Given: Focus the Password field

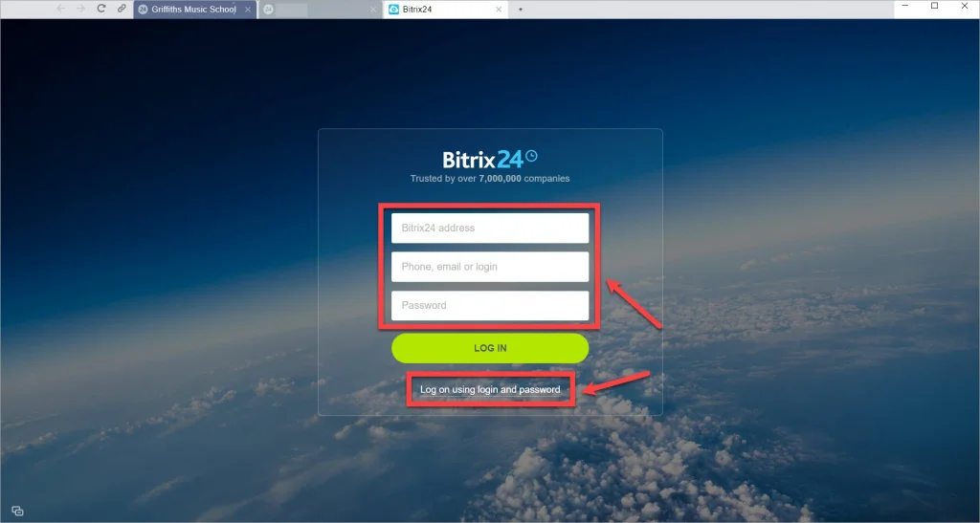Looking at the screenshot, I should click(x=490, y=305).
